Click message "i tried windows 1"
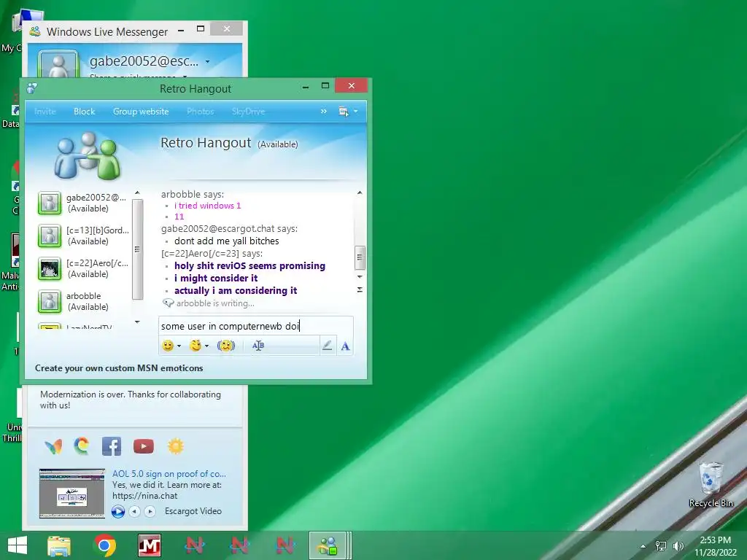747x560 pixels. pos(207,206)
